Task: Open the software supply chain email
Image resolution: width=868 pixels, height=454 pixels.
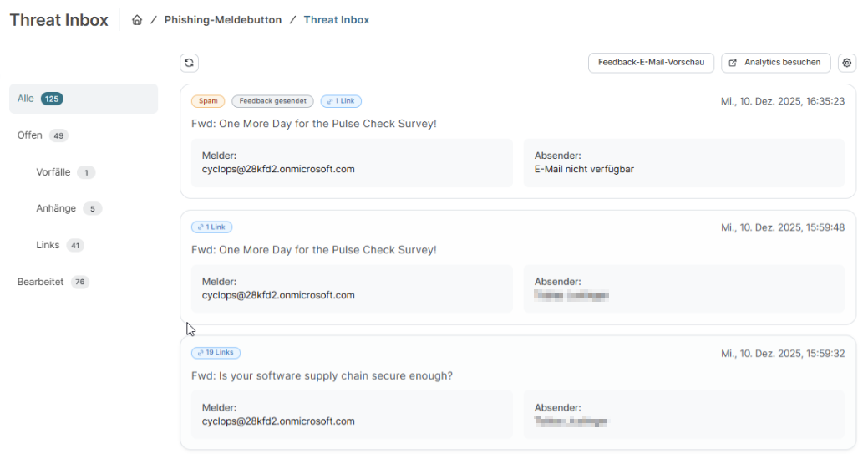Action: coord(322,376)
